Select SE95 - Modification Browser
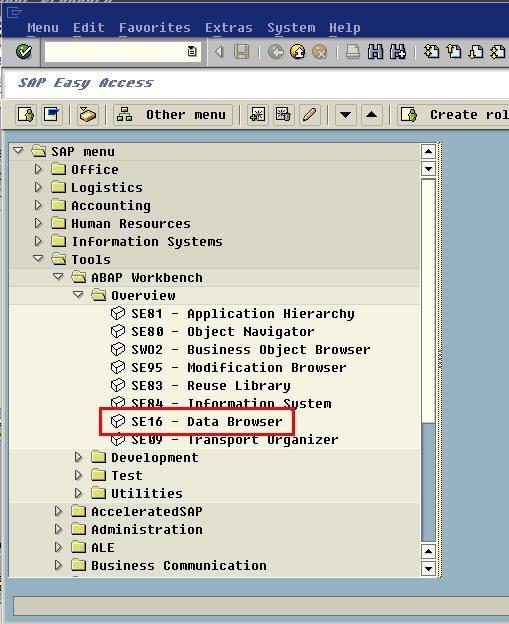 (228, 367)
